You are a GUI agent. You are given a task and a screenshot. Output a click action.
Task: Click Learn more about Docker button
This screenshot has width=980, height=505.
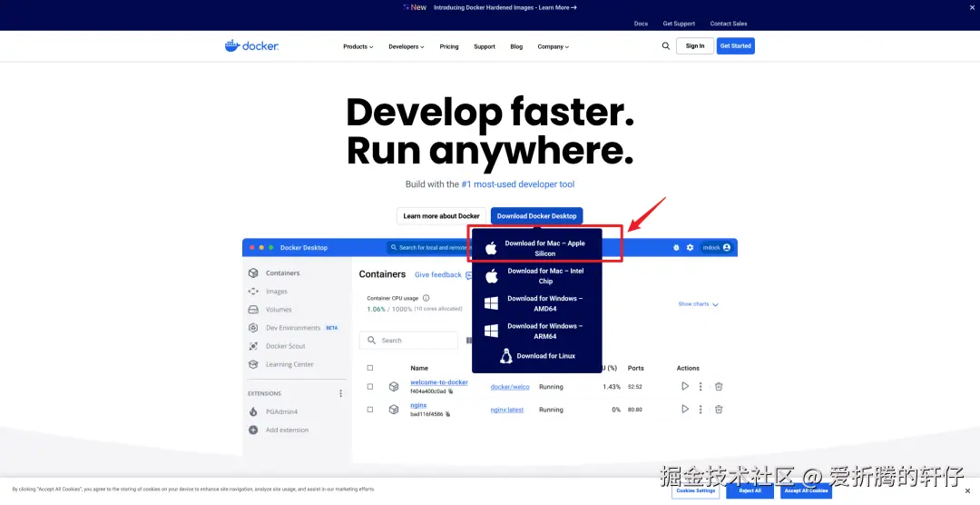coord(441,216)
